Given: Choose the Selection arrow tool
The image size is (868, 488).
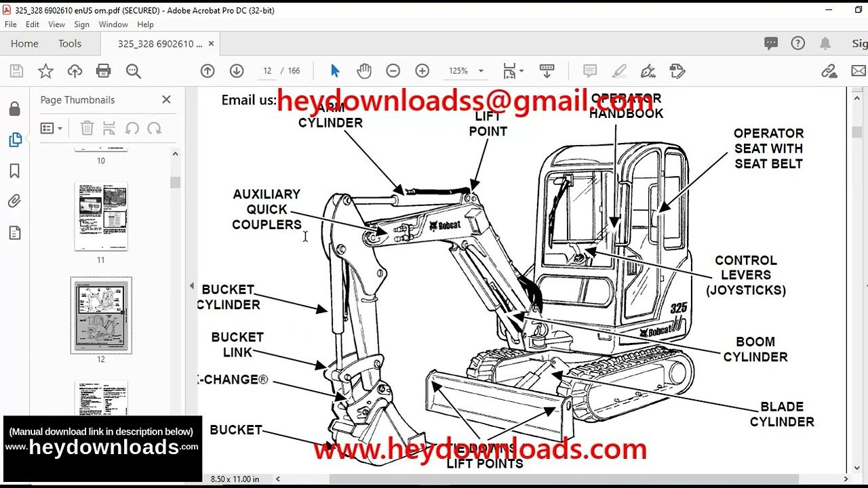Looking at the screenshot, I should tap(335, 70).
